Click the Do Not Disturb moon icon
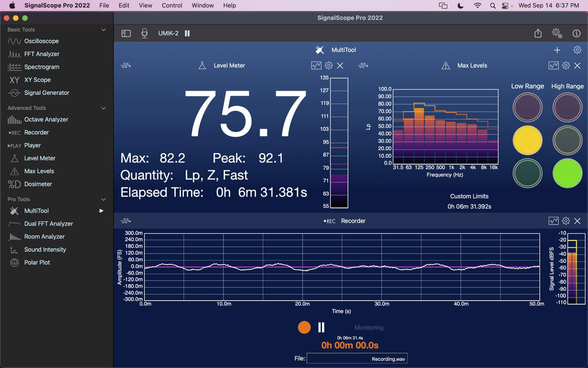The image size is (588, 368). (461, 6)
